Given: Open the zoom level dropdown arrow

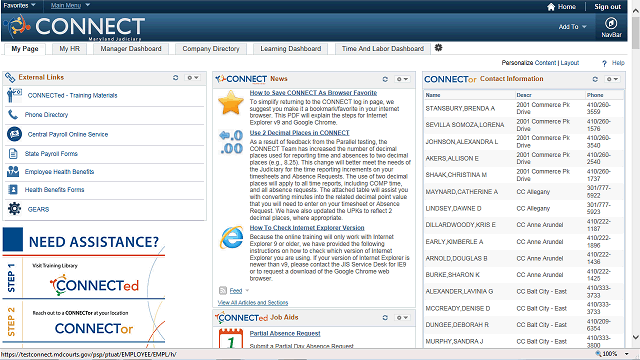Looking at the screenshot, I should point(627,354).
